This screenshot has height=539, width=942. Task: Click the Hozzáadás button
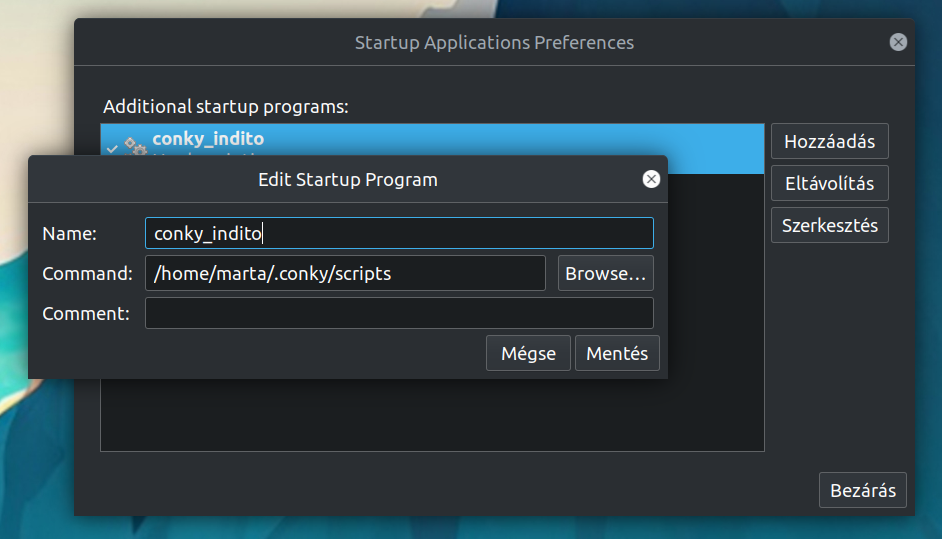click(x=830, y=141)
